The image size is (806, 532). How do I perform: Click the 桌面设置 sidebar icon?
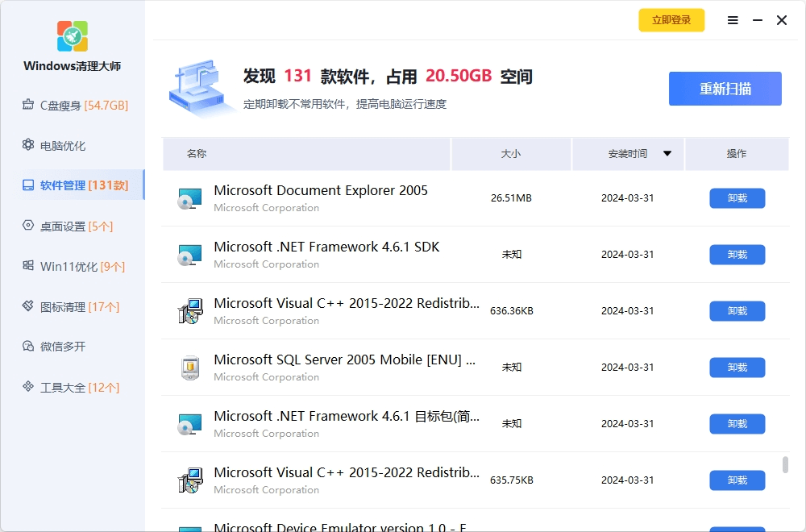pos(27,226)
